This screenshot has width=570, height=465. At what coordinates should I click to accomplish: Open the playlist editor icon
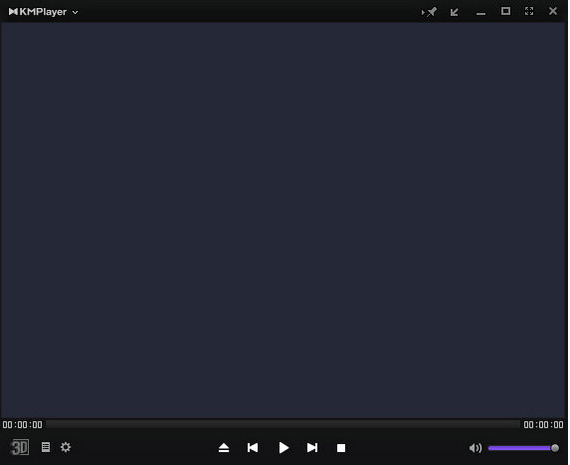[x=46, y=447]
